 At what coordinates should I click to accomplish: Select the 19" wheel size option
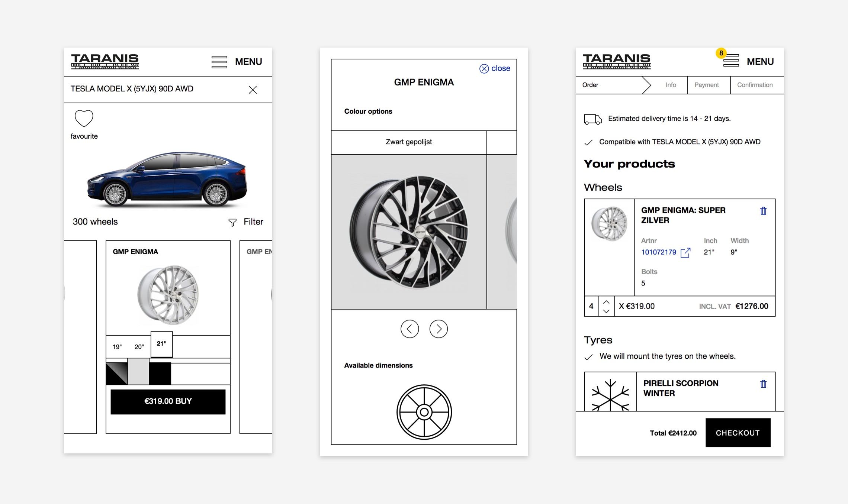117,347
